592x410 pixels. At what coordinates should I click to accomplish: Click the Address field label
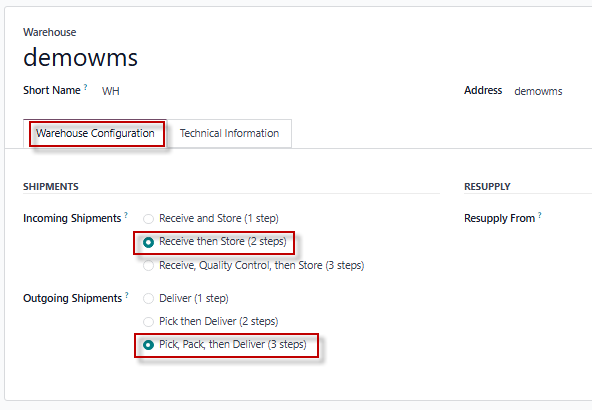click(483, 90)
